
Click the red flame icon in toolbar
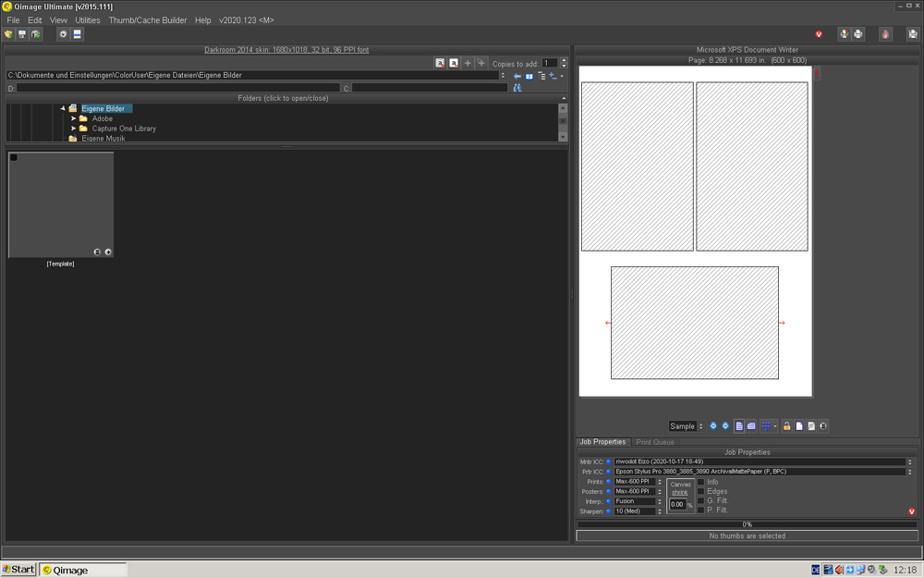885,34
